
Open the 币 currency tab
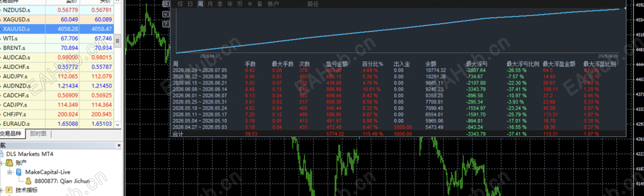click(240, 4)
